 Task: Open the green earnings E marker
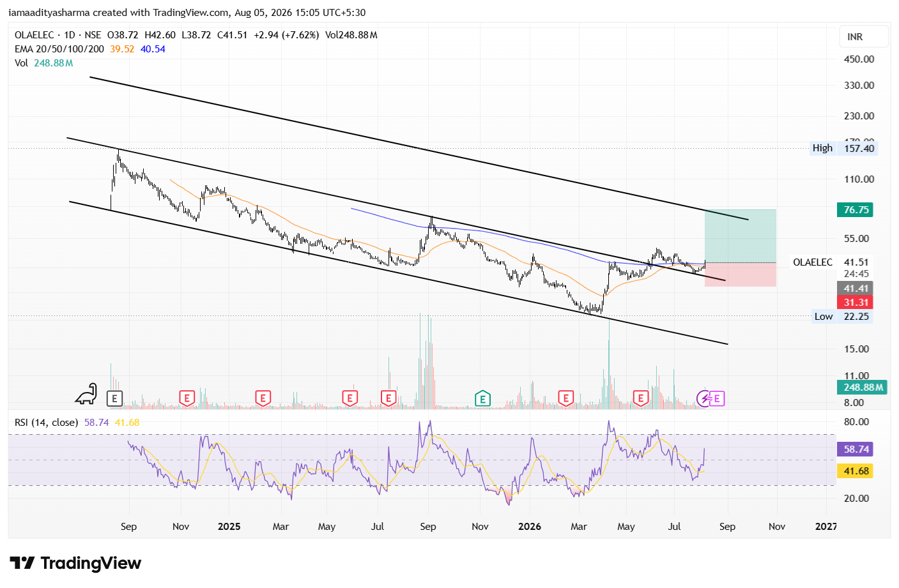coord(482,399)
